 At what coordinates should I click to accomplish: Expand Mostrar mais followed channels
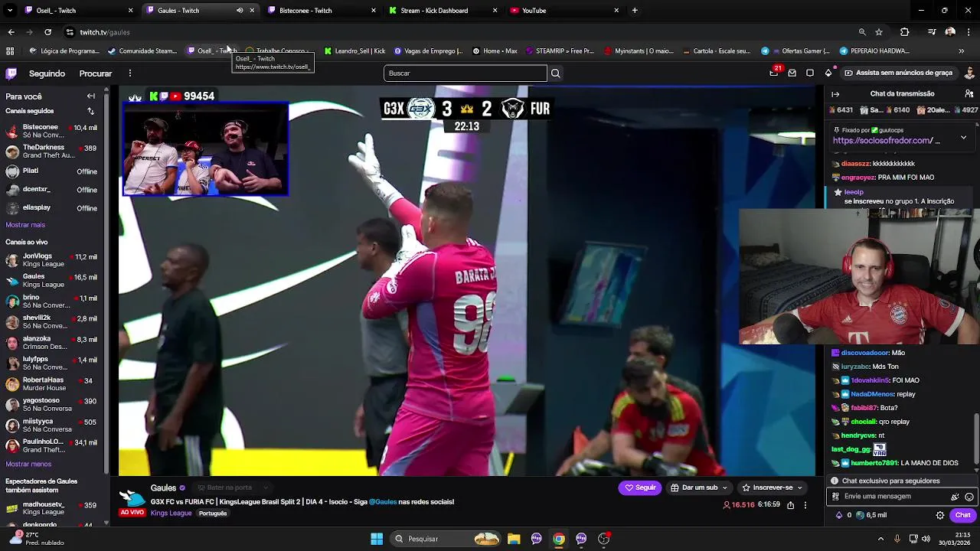[25, 225]
